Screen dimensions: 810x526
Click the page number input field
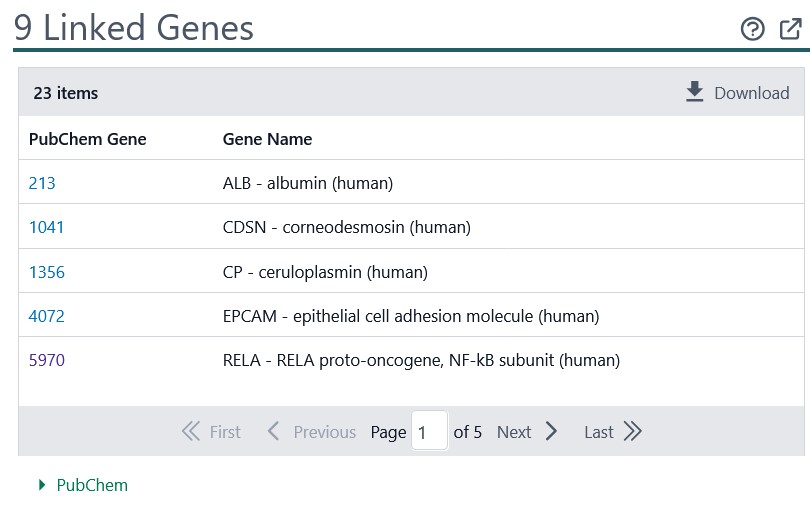click(429, 431)
